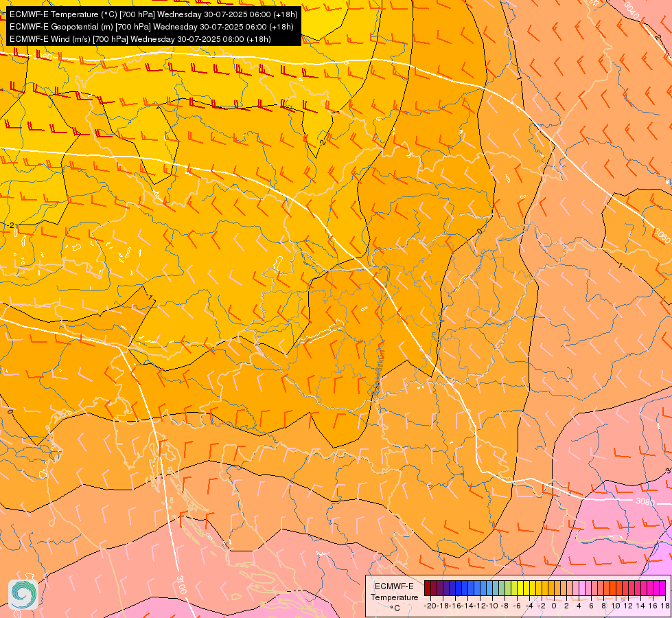
Task: Click the 10 legend tick label
Action: point(616,606)
